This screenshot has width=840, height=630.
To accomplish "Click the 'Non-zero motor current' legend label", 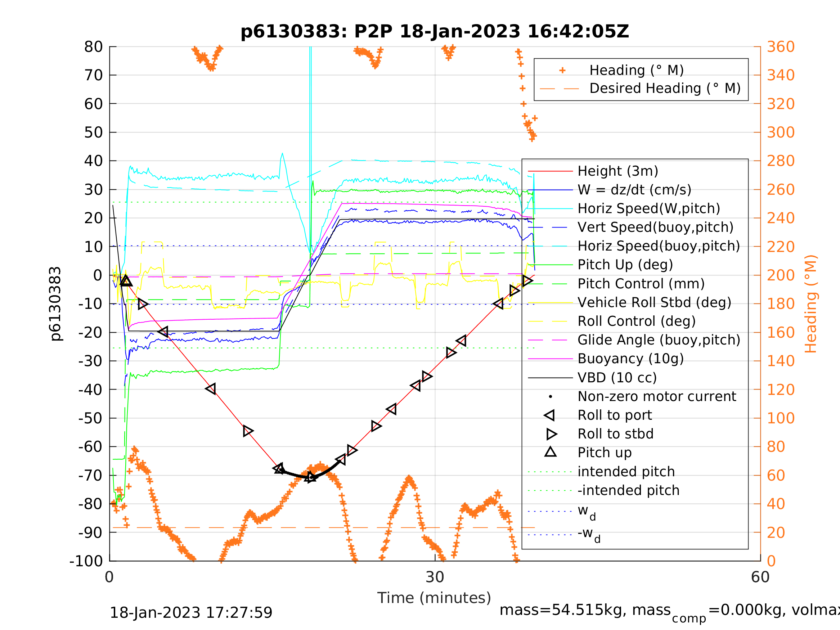I will (x=657, y=397).
